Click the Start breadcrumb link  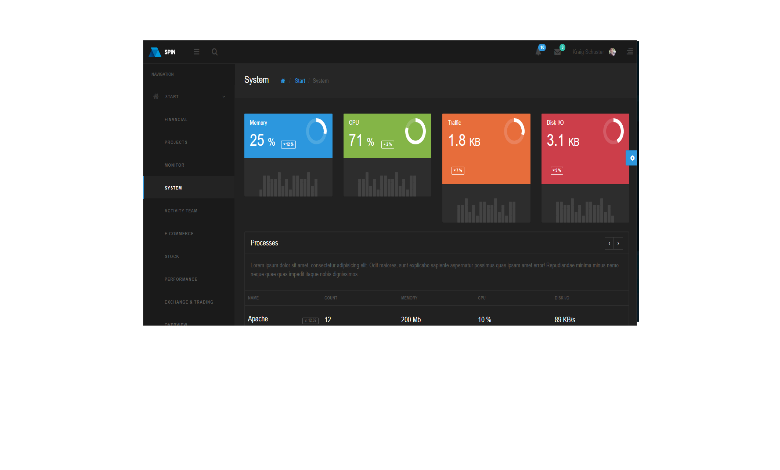(x=299, y=80)
